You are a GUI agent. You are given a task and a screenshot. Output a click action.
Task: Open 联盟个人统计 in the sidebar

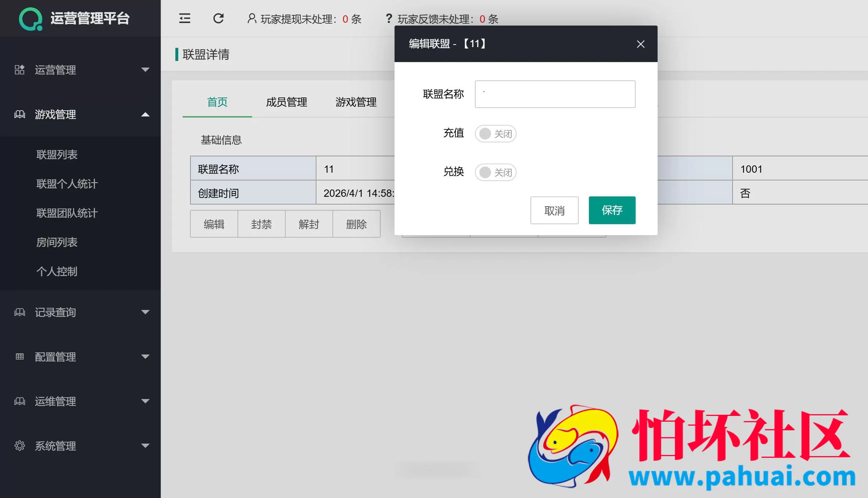pyautogui.click(x=67, y=184)
